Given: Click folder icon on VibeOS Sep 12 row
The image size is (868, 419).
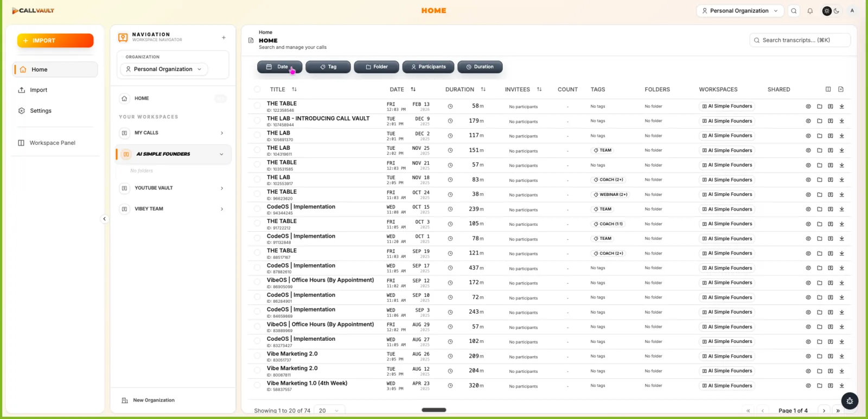Looking at the screenshot, I should tap(819, 283).
